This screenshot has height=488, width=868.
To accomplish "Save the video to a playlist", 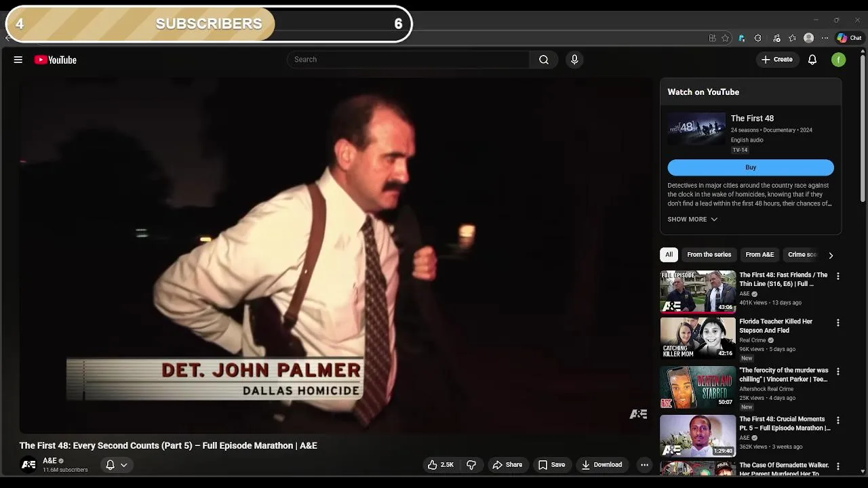I will point(551,465).
